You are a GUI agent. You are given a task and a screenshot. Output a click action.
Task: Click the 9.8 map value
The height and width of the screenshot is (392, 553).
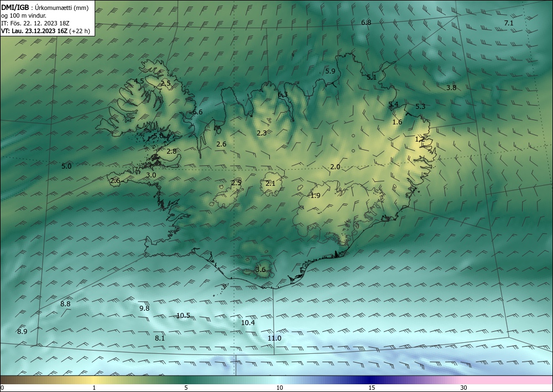coord(144,309)
